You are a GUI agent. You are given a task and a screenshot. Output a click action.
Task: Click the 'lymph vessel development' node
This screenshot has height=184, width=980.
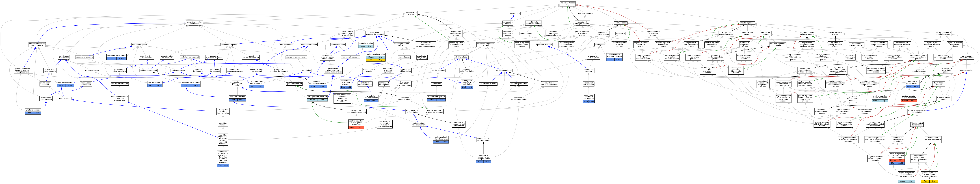click(x=86, y=84)
